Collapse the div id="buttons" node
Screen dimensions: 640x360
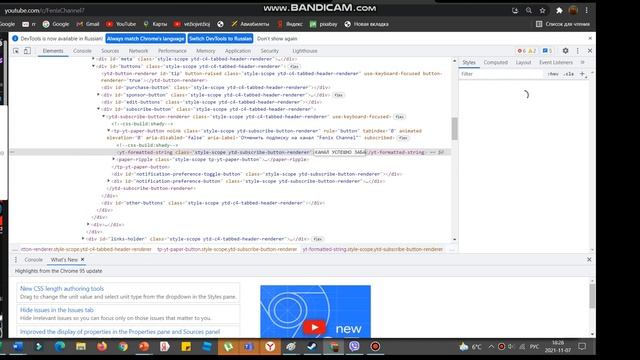(93, 66)
